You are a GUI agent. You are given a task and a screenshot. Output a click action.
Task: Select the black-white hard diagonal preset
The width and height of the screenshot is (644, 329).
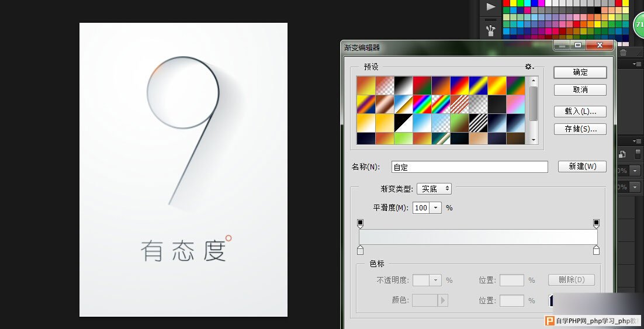[403, 123]
